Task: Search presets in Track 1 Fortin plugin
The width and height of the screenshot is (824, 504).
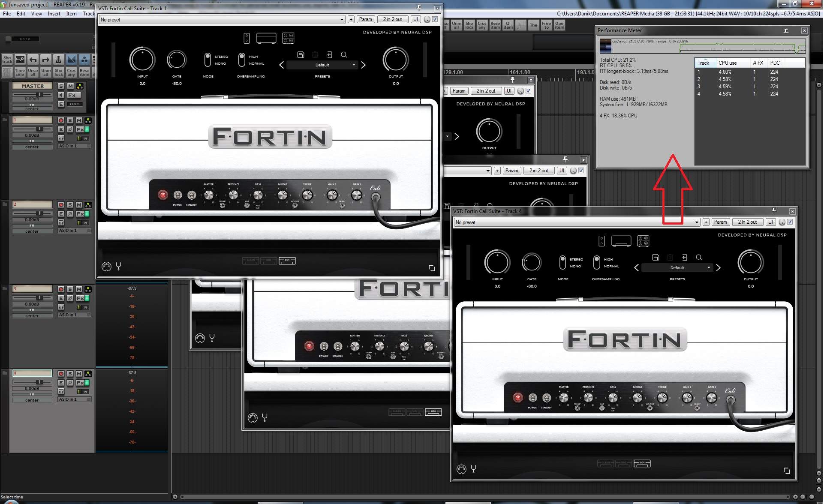Action: point(344,54)
